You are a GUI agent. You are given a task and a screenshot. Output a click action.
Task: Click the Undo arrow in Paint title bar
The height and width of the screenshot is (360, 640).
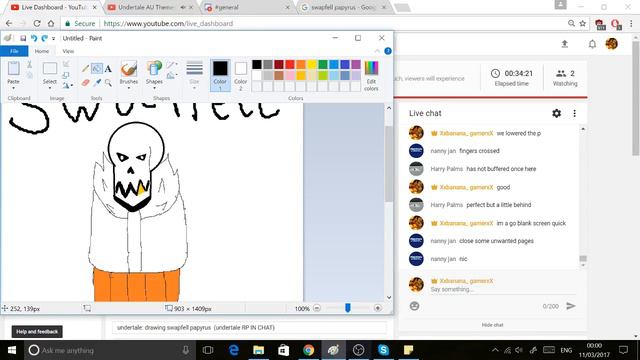(34, 38)
